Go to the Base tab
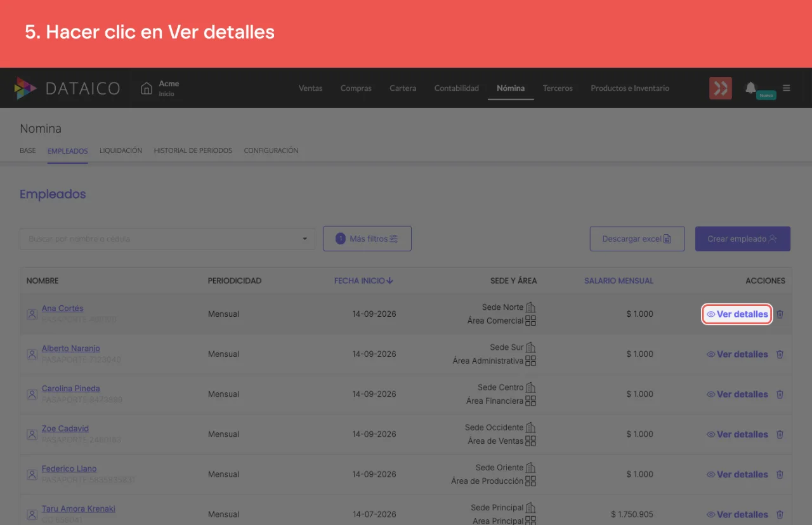The width and height of the screenshot is (812, 525). pyautogui.click(x=28, y=150)
